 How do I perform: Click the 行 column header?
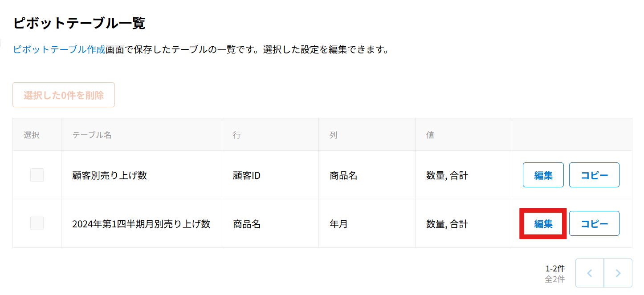pos(237,135)
